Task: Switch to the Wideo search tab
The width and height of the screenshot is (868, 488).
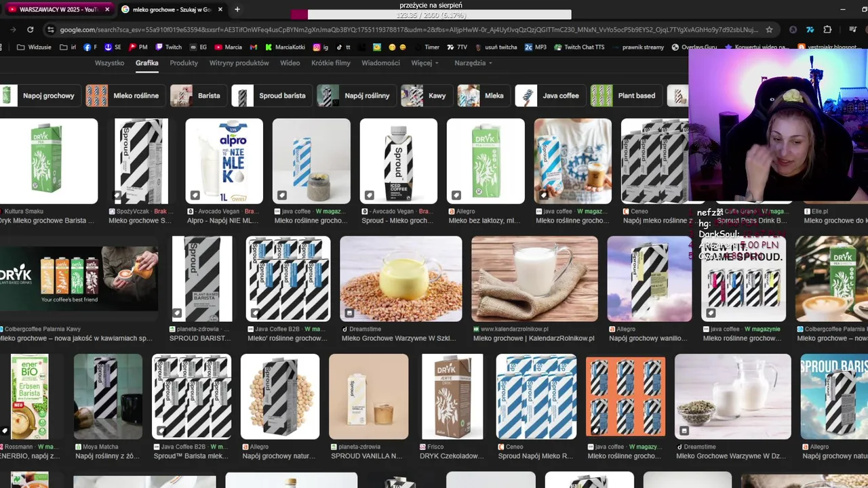Action: pyautogui.click(x=290, y=63)
